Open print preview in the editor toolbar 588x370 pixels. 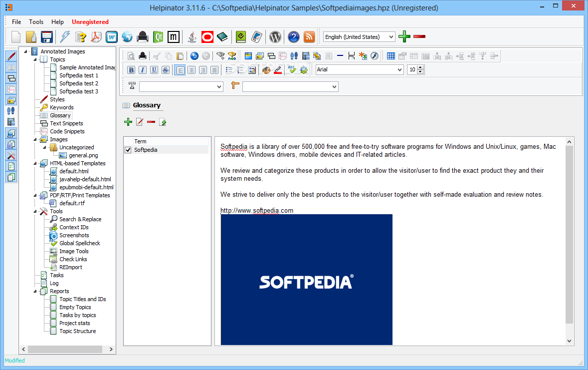131,56
